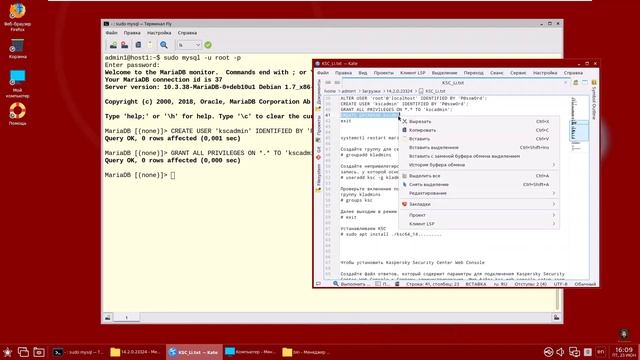Open Файл menu in terminal window
Screen dimensions: 640x360
click(111, 33)
